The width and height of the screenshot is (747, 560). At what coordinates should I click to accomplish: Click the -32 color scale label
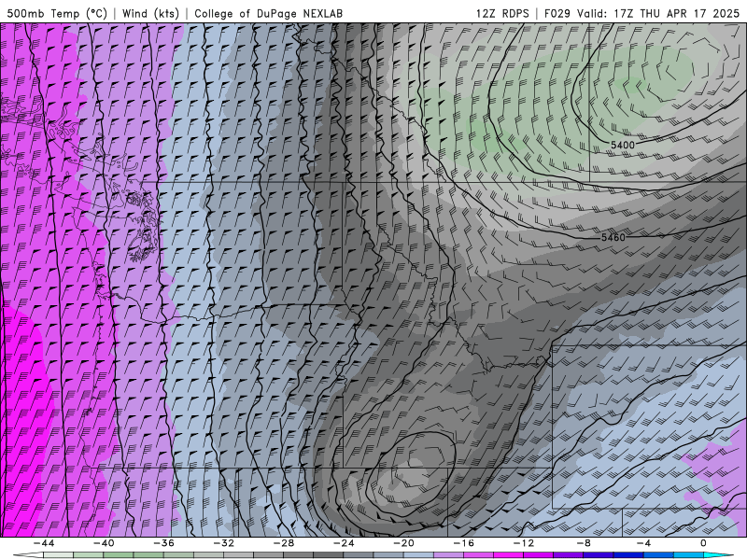click(224, 543)
